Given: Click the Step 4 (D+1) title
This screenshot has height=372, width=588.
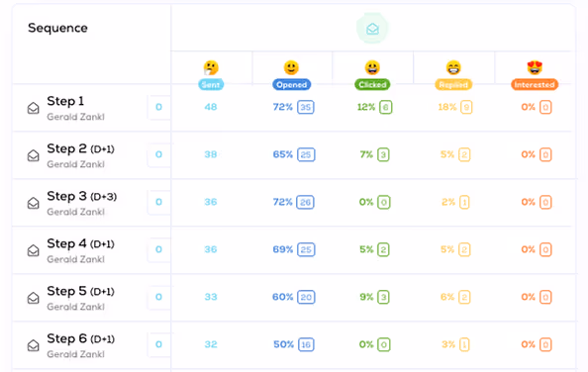Looking at the screenshot, I should tap(80, 244).
